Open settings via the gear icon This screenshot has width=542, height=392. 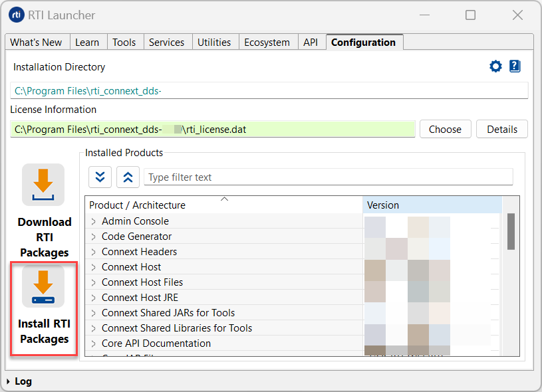495,66
